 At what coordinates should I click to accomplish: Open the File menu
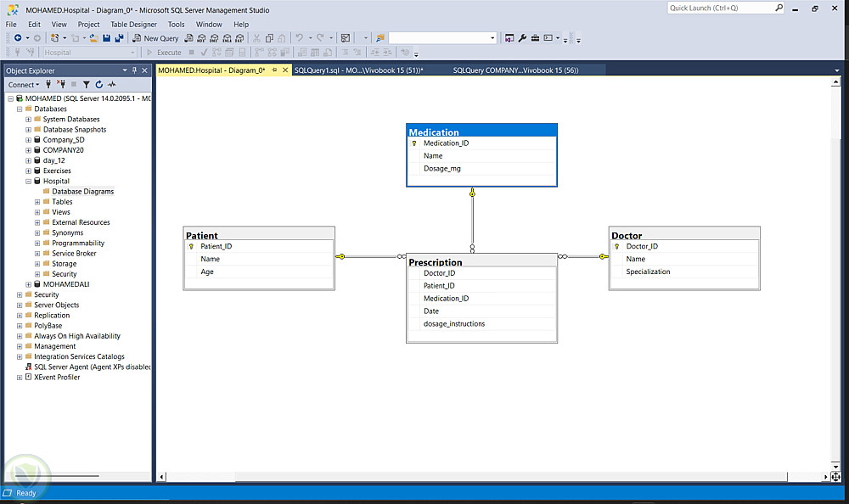click(x=11, y=25)
